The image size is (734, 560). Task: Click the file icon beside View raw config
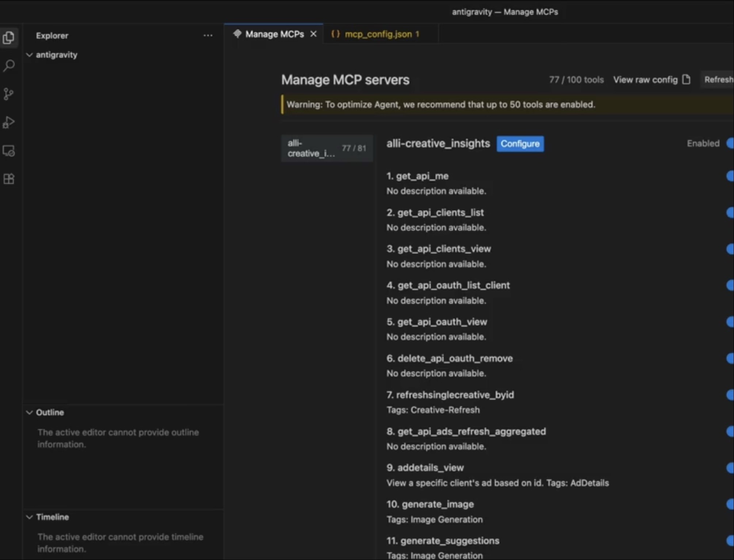pyautogui.click(x=687, y=80)
